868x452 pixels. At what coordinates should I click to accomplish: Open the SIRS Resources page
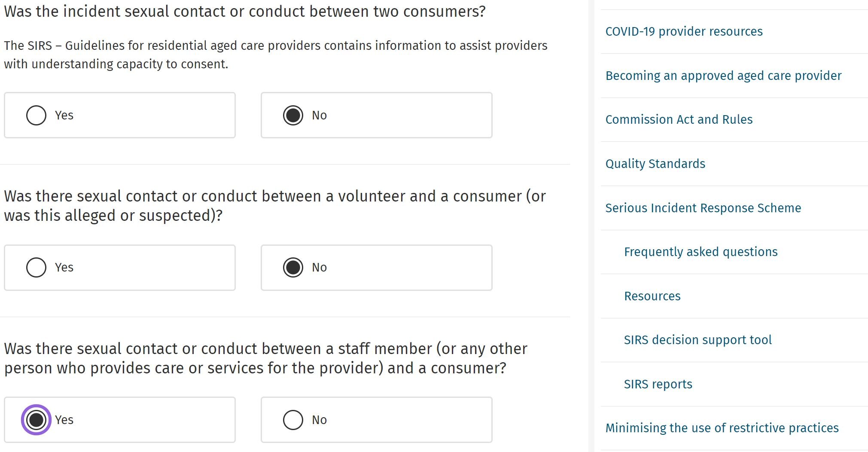pyautogui.click(x=652, y=296)
